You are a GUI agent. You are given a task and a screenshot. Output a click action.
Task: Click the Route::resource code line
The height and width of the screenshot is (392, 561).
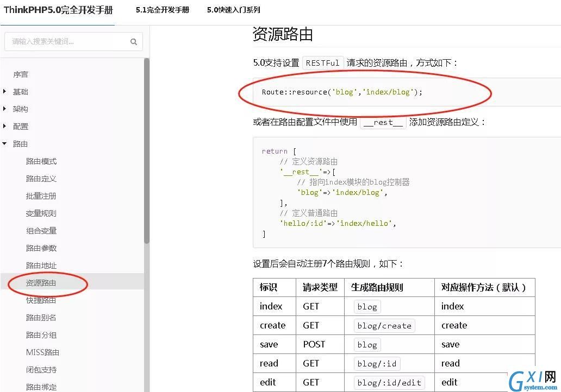(342, 92)
